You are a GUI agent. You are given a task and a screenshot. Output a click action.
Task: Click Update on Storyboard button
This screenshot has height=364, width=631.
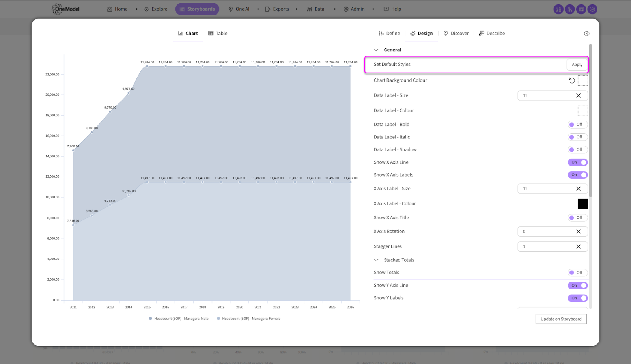[561, 319]
